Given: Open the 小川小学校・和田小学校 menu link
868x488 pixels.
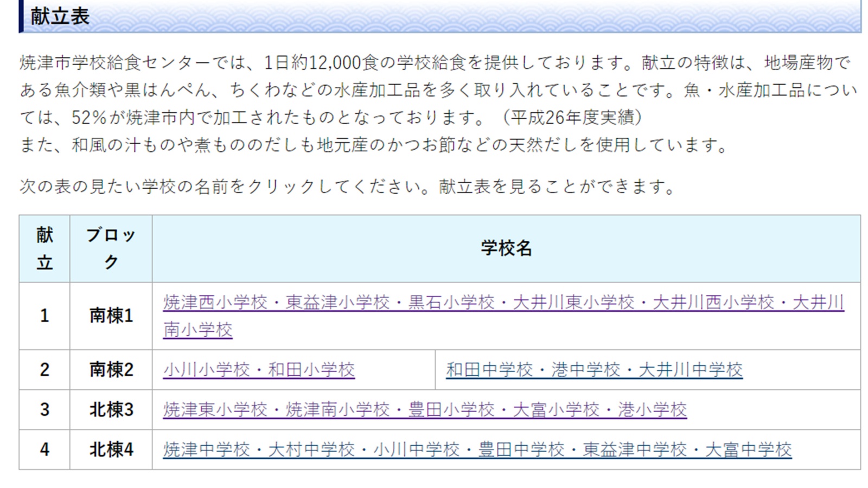Looking at the screenshot, I should 259,370.
